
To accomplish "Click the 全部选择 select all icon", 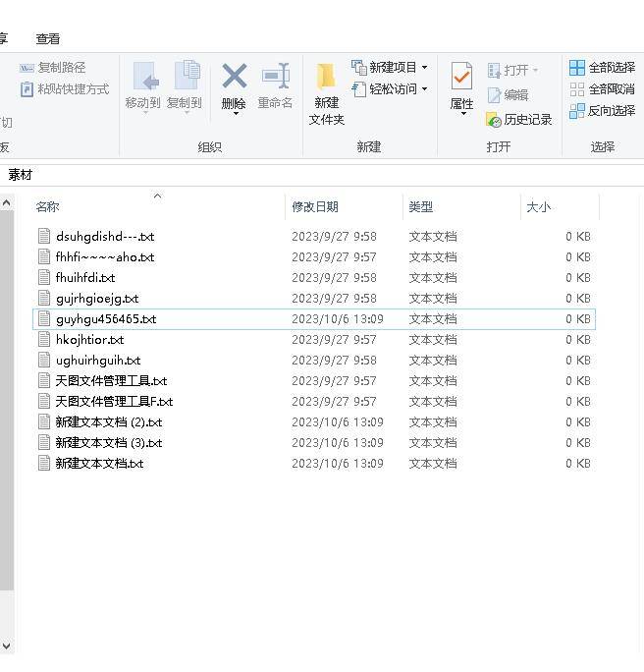I will click(577, 68).
